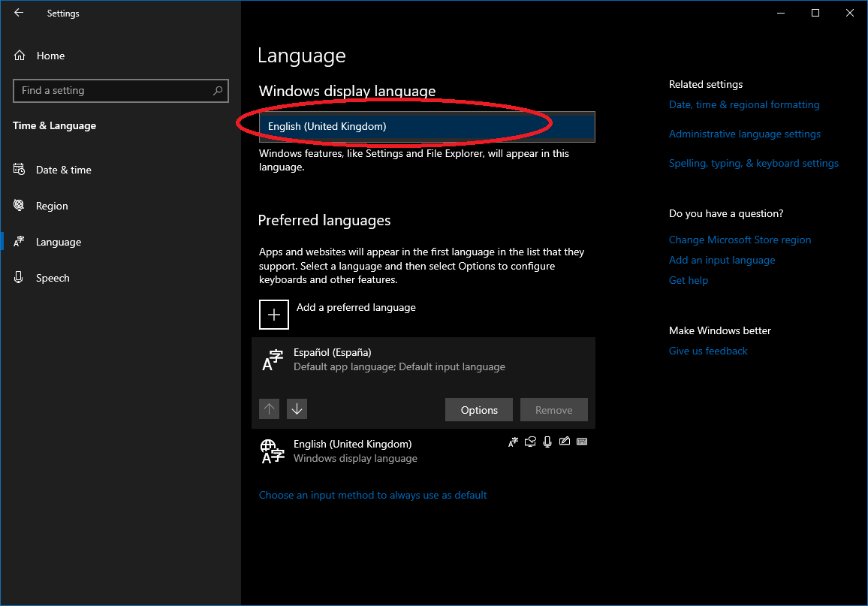Move Español up with the arrow
868x606 pixels.
tap(269, 409)
